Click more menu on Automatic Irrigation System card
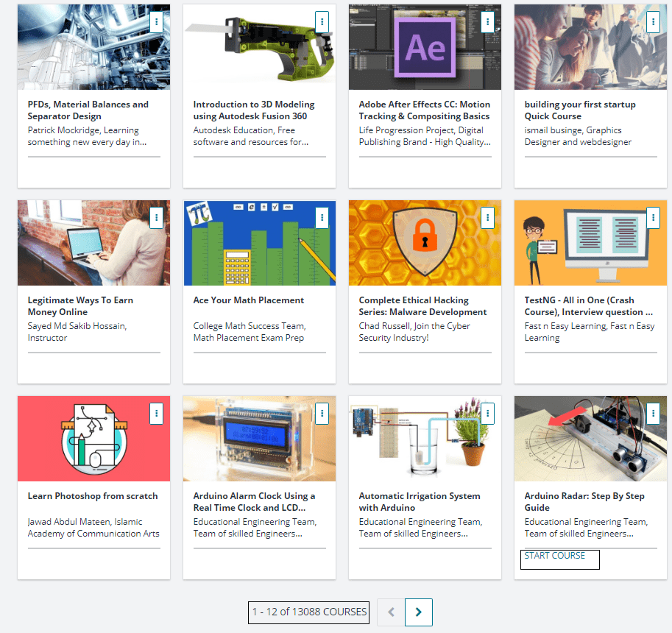The height and width of the screenshot is (633, 672). [487, 413]
